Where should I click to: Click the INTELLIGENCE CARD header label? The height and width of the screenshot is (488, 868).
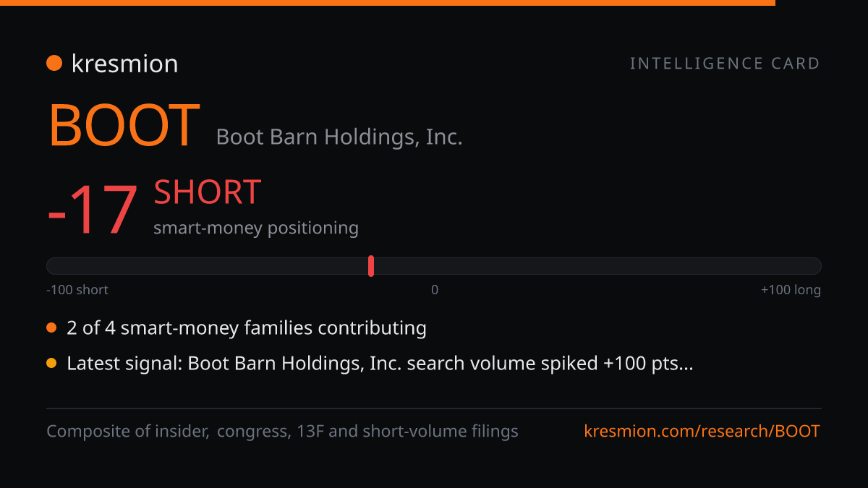(725, 64)
